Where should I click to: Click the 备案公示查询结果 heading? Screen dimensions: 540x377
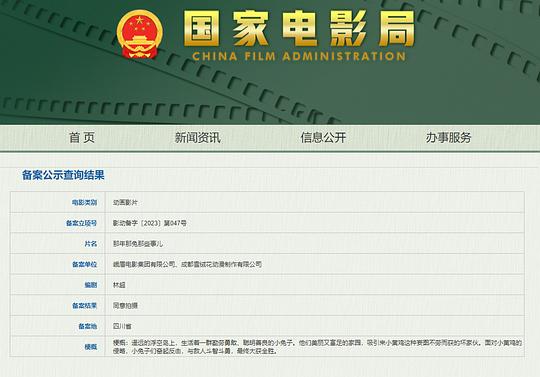(63, 175)
